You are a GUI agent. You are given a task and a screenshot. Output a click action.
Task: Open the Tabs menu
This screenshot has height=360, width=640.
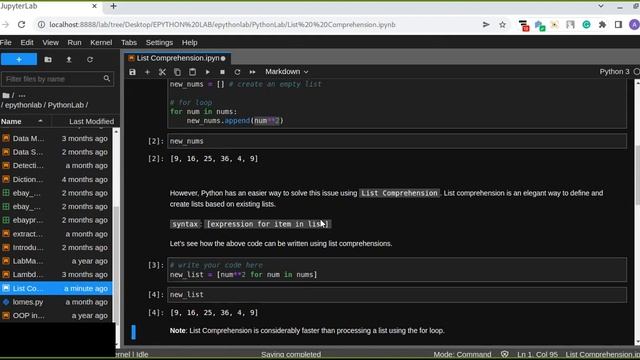pos(129,42)
